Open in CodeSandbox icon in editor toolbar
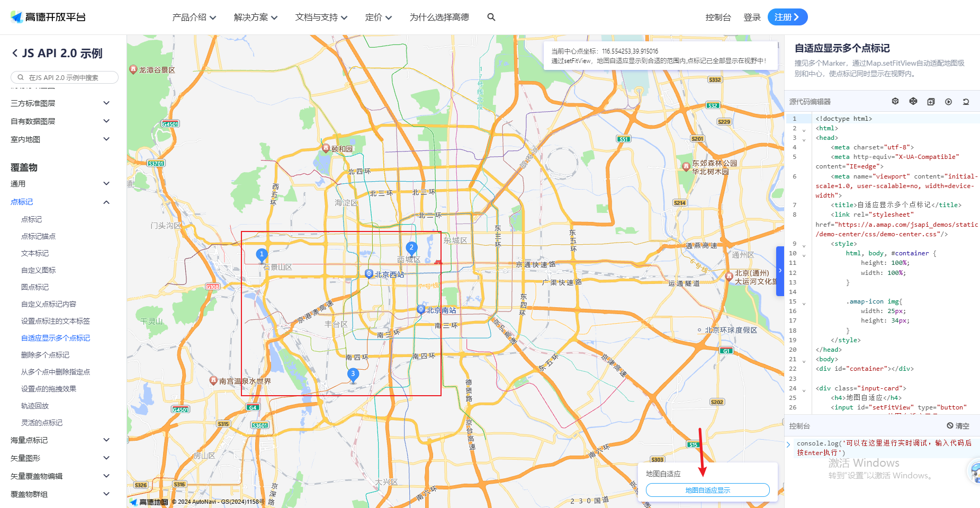 point(895,101)
